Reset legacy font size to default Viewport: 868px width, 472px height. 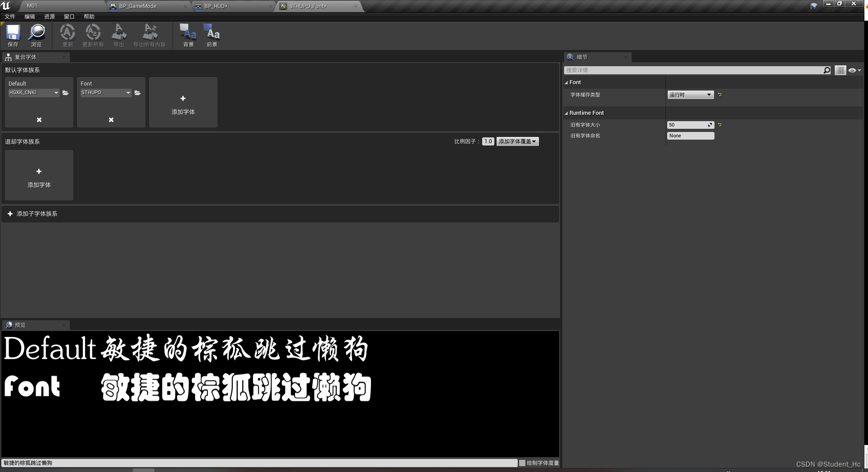(x=720, y=125)
